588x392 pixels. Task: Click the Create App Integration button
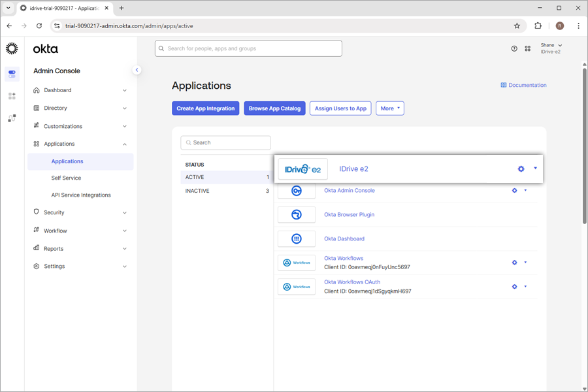205,108
